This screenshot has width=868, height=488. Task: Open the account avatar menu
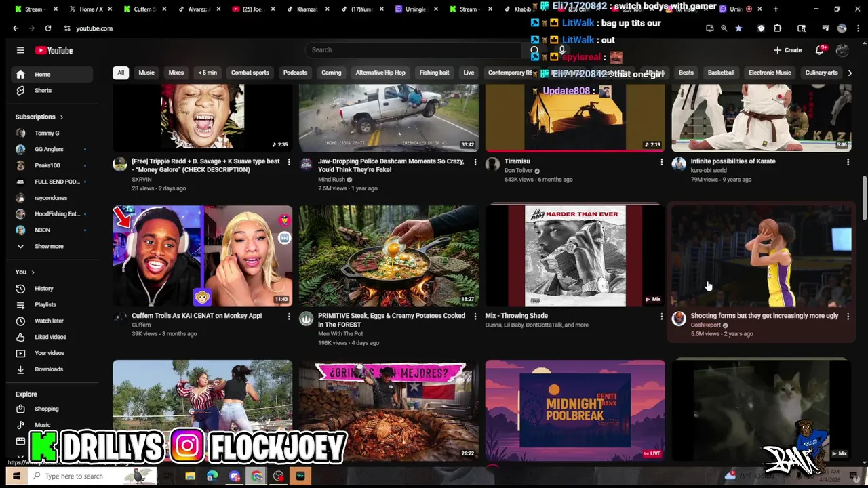[842, 50]
